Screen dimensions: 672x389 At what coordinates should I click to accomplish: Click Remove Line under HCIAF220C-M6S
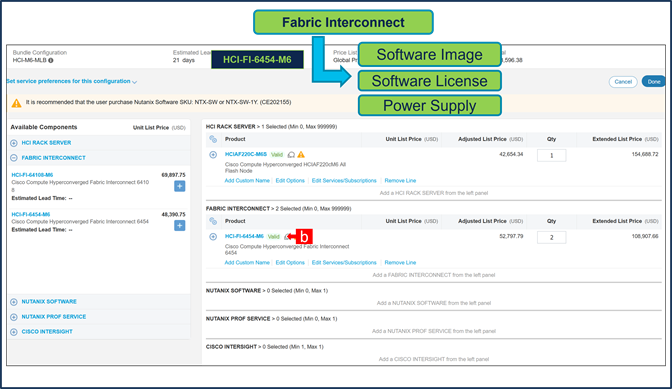[400, 181]
